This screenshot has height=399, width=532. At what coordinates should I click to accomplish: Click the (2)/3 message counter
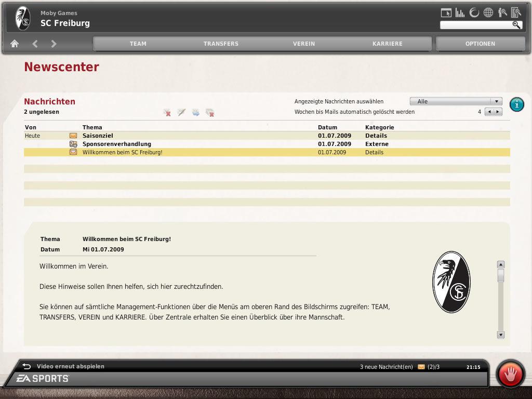(x=434, y=367)
